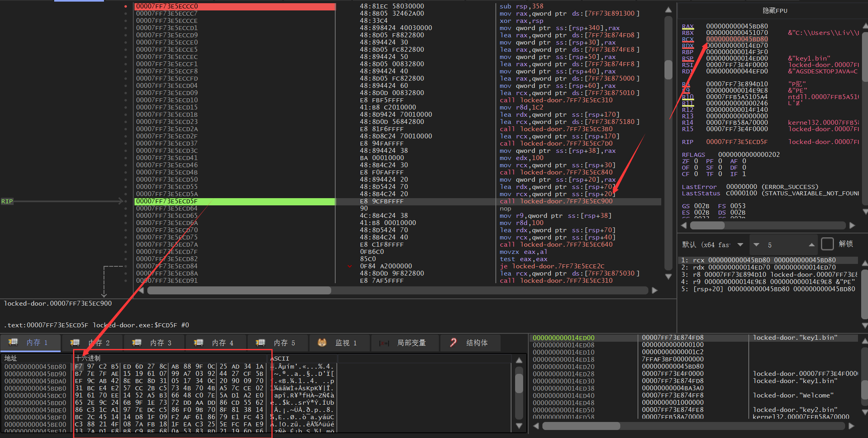
Task: Click the disassembly horizontal scroll left arrow
Action: (141, 290)
